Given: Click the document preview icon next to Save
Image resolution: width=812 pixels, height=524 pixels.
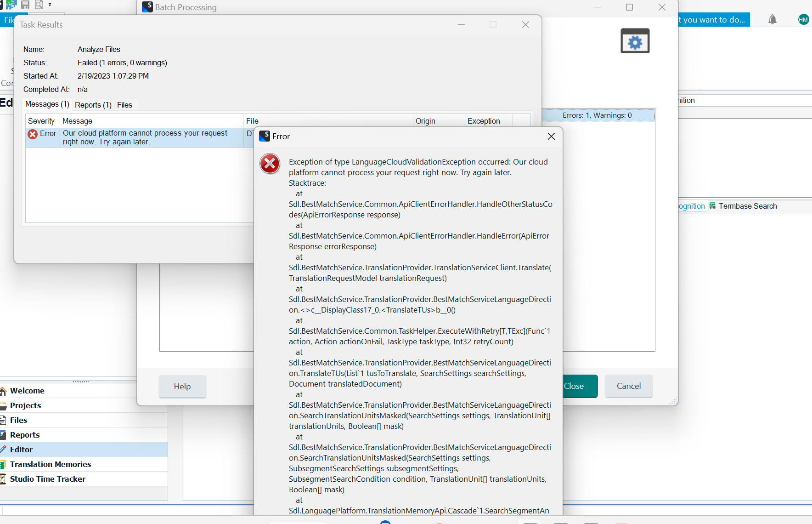Looking at the screenshot, I should (39, 5).
